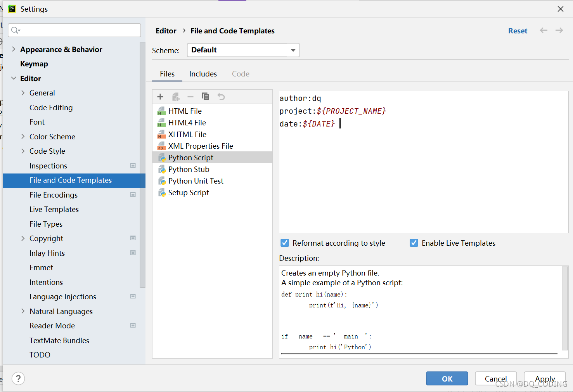Close the Settings dialog
Viewport: 573px width, 392px height.
[x=560, y=9]
